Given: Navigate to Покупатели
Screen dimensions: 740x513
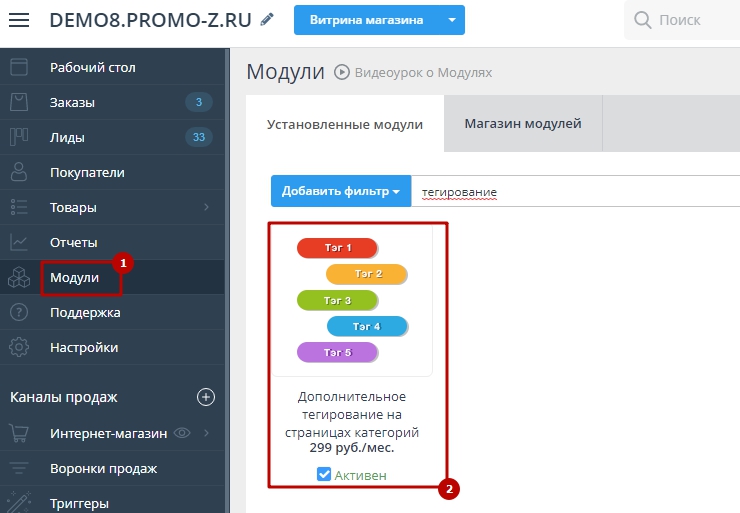Looking at the screenshot, I should coord(87,172).
